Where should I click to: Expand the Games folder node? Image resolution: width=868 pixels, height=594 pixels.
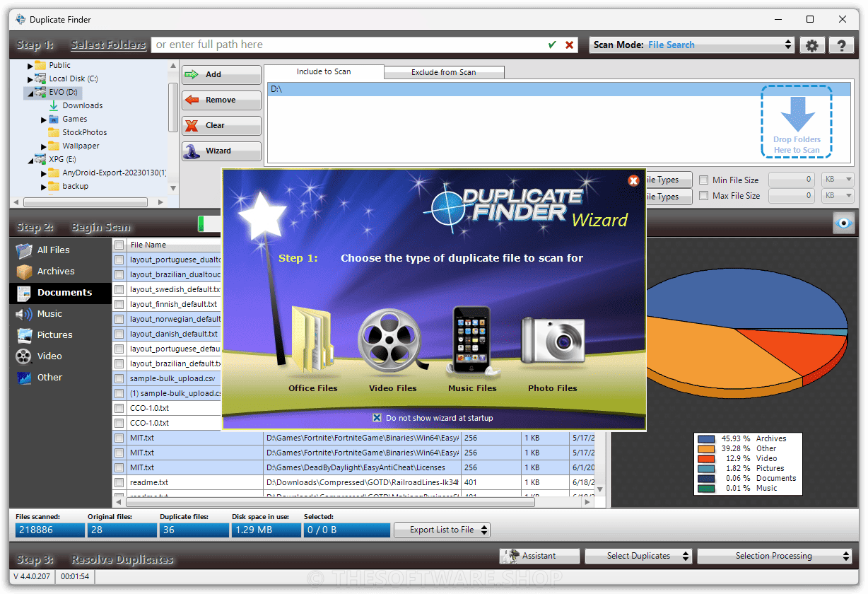(x=44, y=120)
